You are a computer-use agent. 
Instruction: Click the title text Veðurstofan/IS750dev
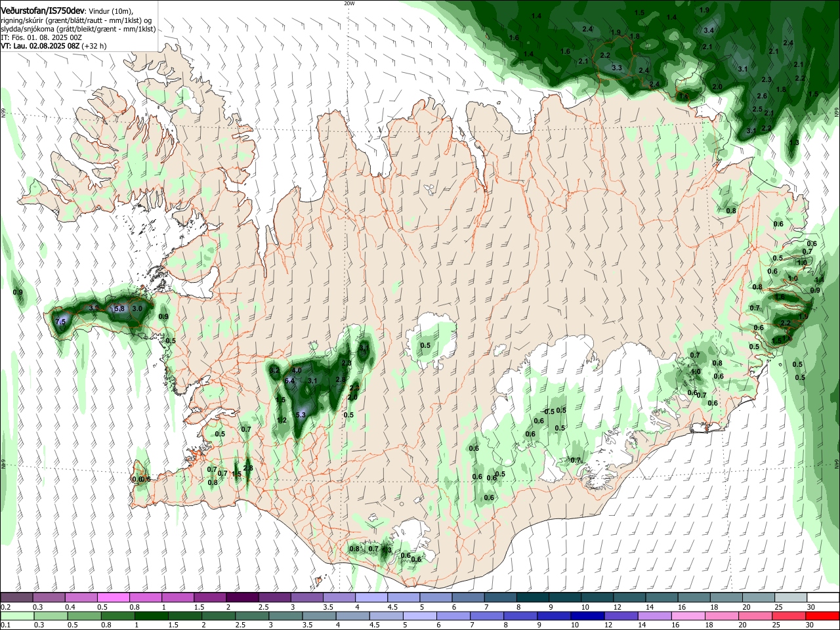43,10
